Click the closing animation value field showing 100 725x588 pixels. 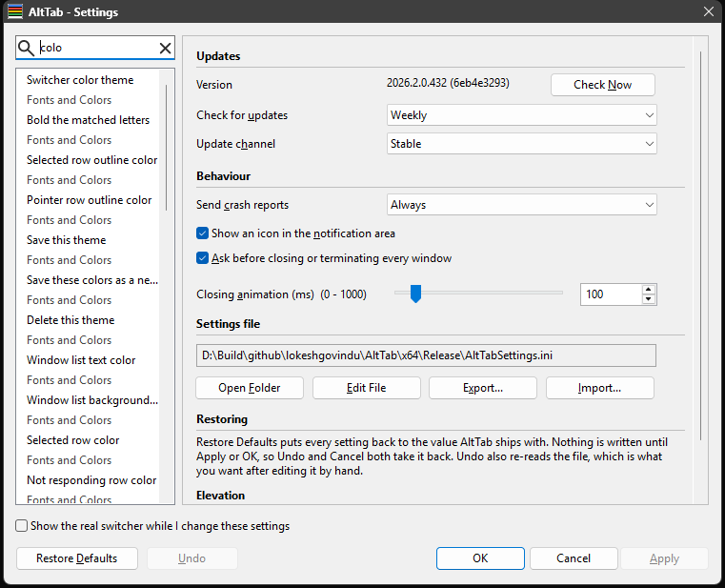click(612, 294)
